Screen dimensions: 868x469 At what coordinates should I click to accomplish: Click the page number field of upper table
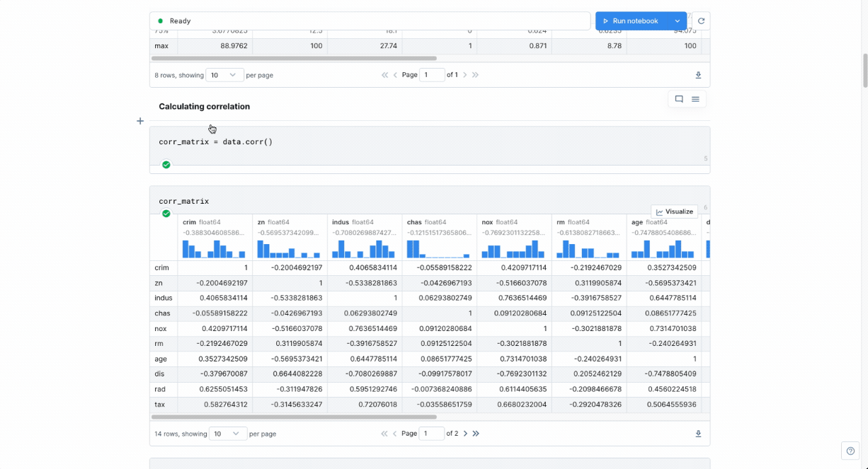tap(432, 75)
